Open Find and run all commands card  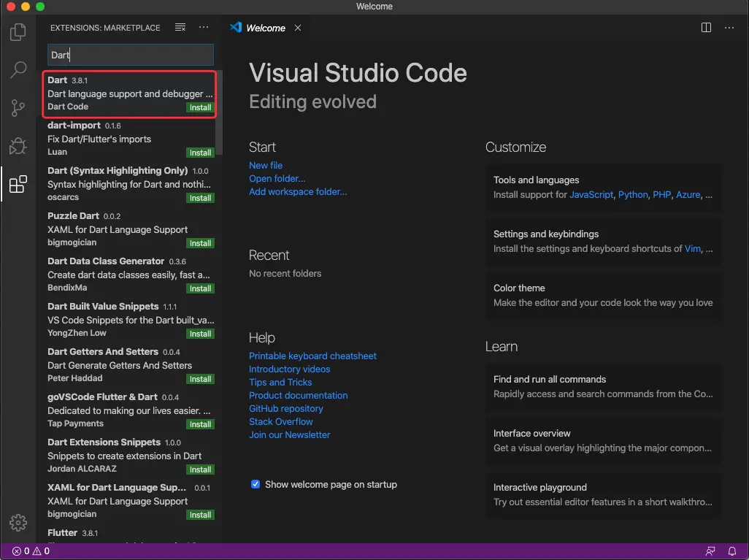point(604,386)
